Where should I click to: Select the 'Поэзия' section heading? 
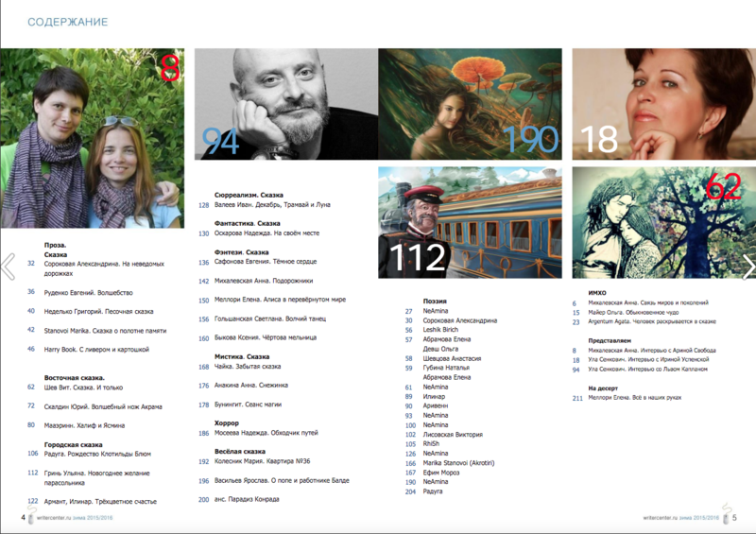435,301
